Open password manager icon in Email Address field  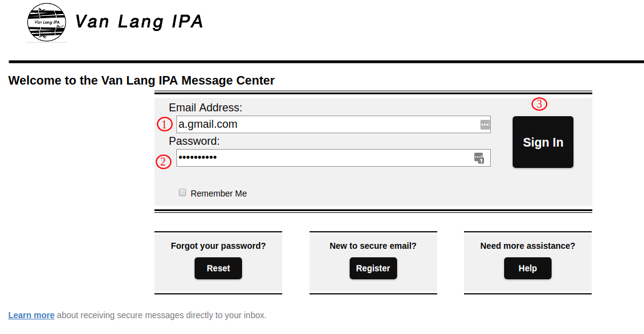coord(485,125)
